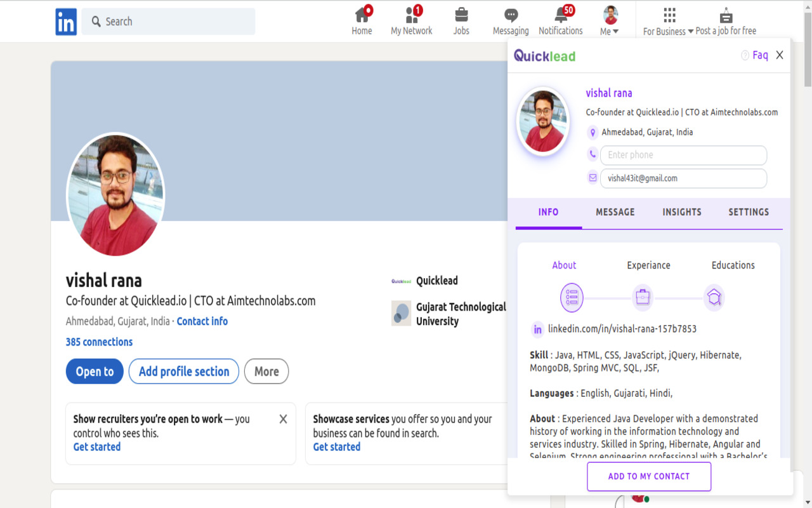Viewport: 812px width, 508px height.
Task: Click Gujarat Technological University logo
Action: point(402,313)
